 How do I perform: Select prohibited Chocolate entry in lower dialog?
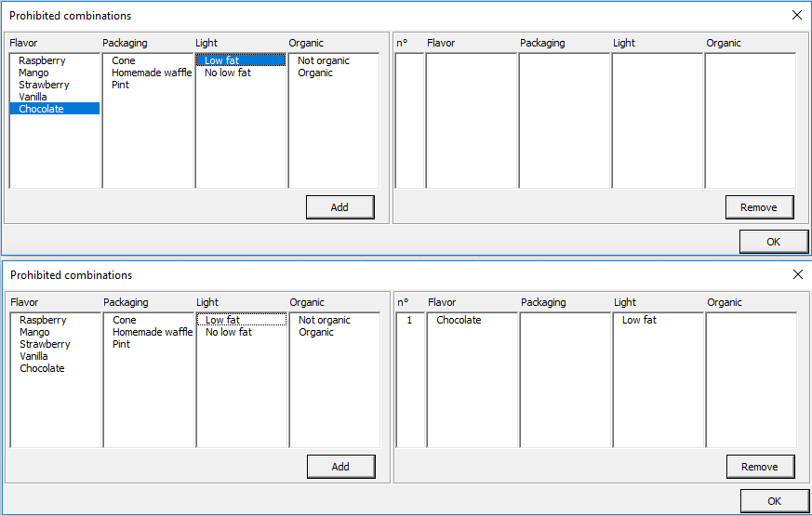pyautogui.click(x=459, y=320)
